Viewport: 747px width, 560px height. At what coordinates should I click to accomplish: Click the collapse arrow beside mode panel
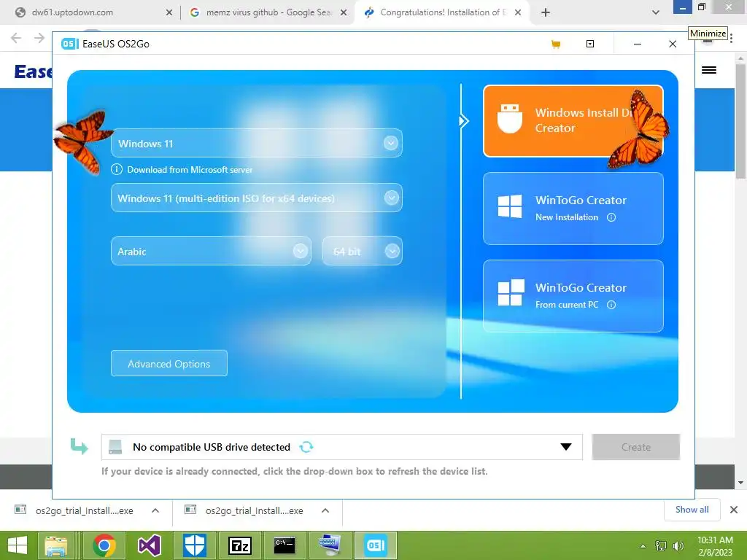[463, 121]
